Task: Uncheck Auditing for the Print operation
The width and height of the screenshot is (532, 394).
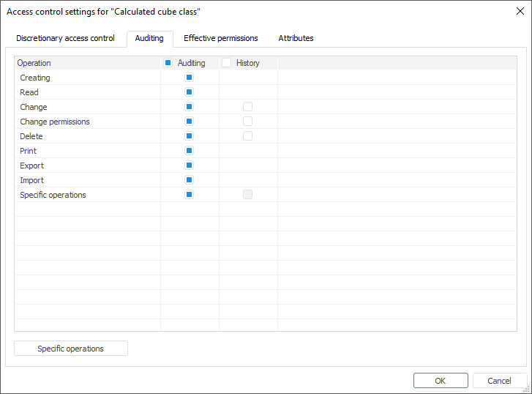Action: click(190, 151)
